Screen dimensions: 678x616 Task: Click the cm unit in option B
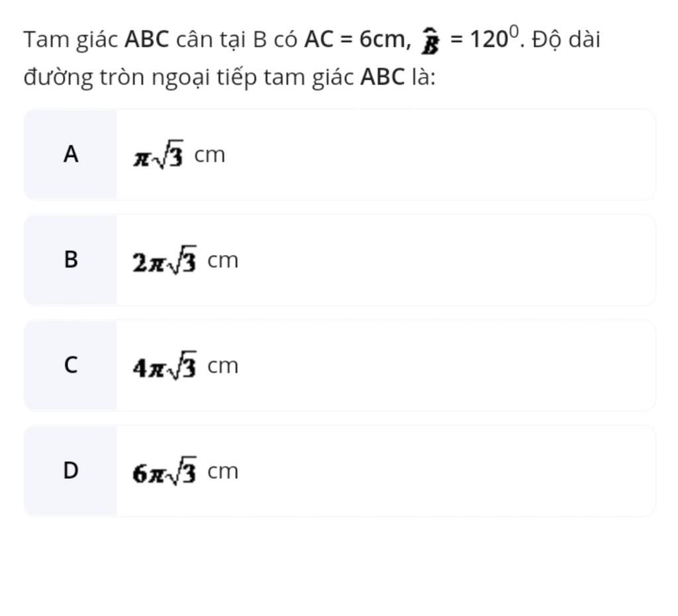tap(223, 261)
